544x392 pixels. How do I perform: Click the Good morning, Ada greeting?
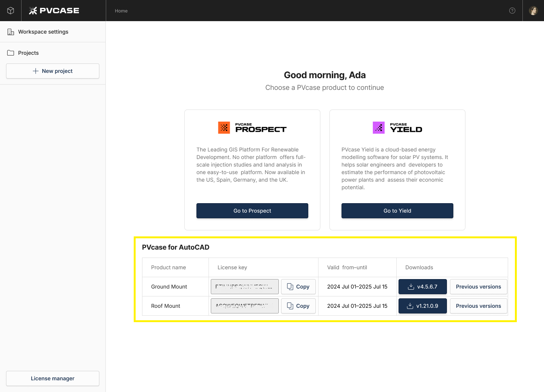point(325,75)
